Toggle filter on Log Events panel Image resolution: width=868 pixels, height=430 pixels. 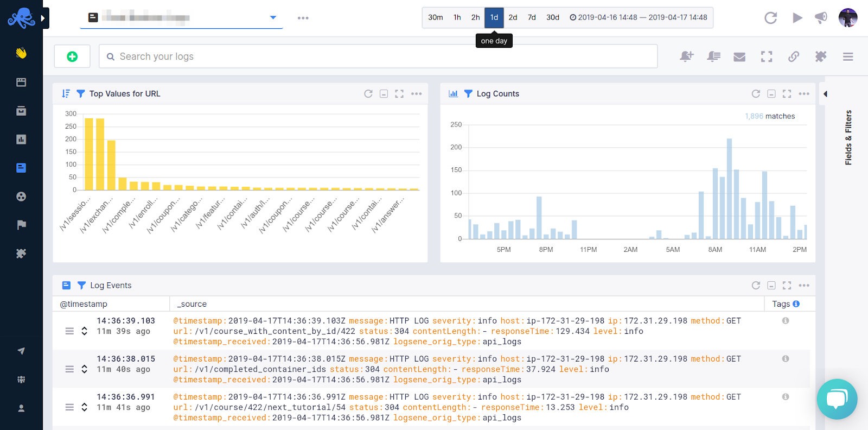(x=82, y=286)
